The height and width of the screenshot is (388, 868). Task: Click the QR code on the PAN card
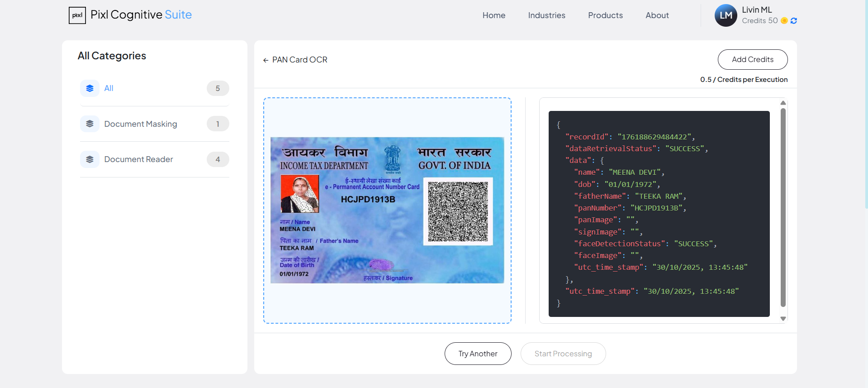pos(458,211)
